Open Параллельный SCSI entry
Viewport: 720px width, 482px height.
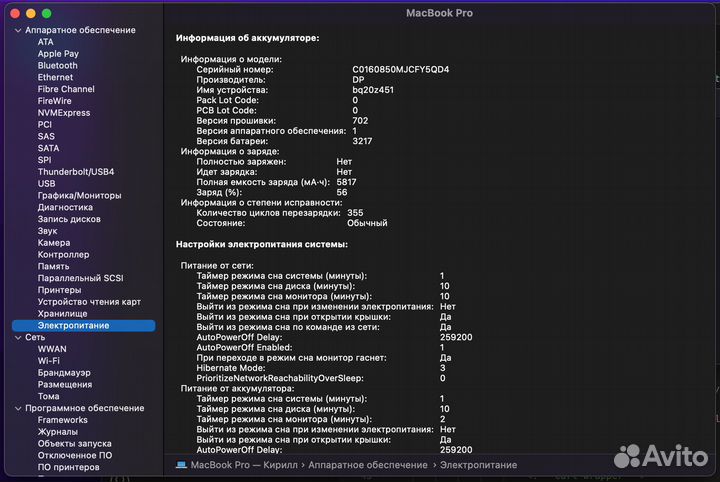click(x=80, y=278)
